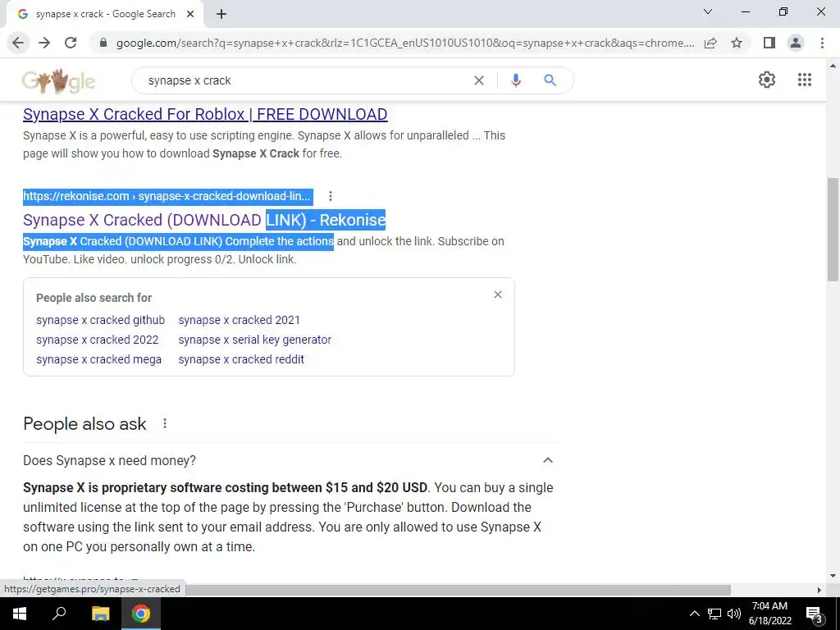
Task: Click the horizontal scroll right arrow
Action: tap(819, 590)
